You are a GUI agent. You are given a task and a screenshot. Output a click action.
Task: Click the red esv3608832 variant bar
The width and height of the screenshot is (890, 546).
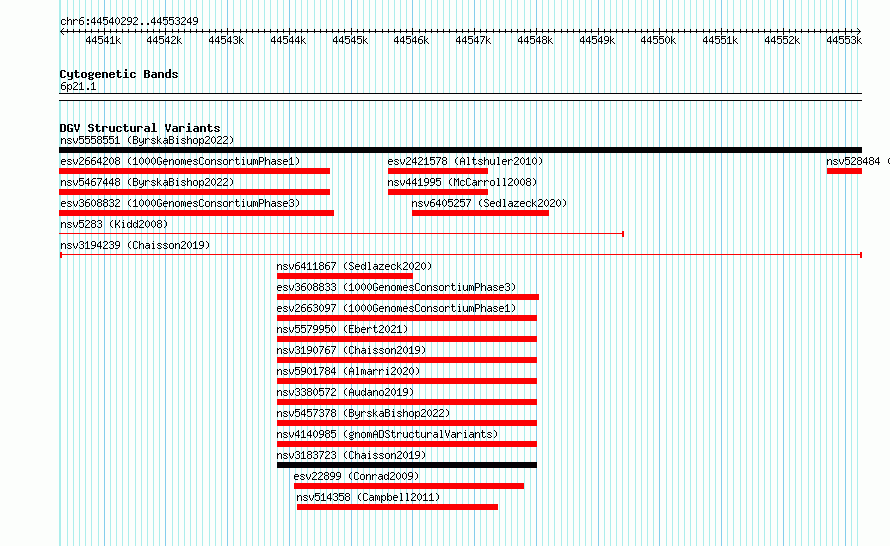196,213
